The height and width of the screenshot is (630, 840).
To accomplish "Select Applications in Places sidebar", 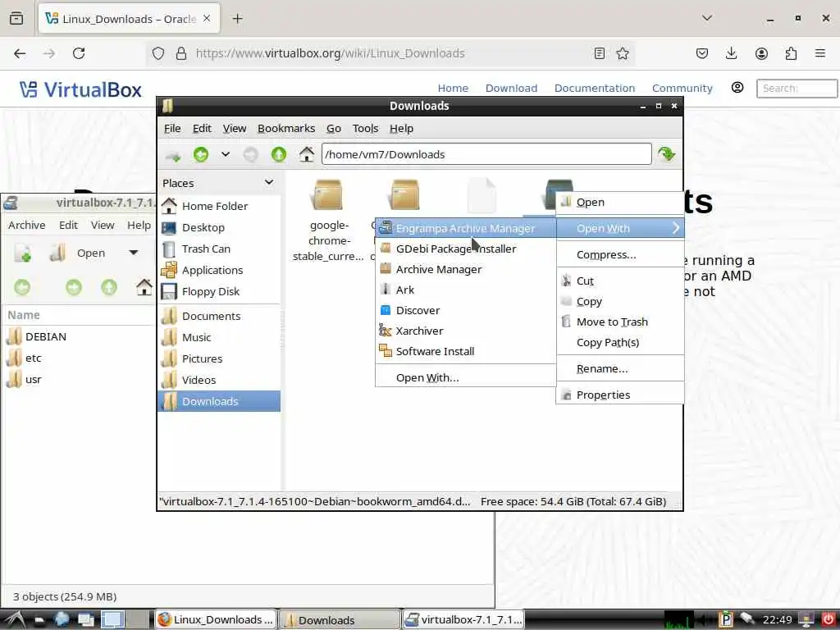I will point(218,270).
